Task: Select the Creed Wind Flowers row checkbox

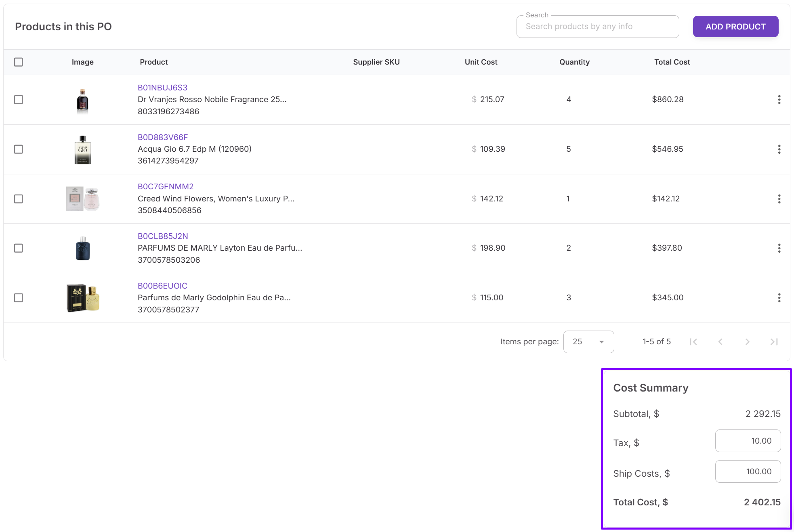Action: coord(19,199)
